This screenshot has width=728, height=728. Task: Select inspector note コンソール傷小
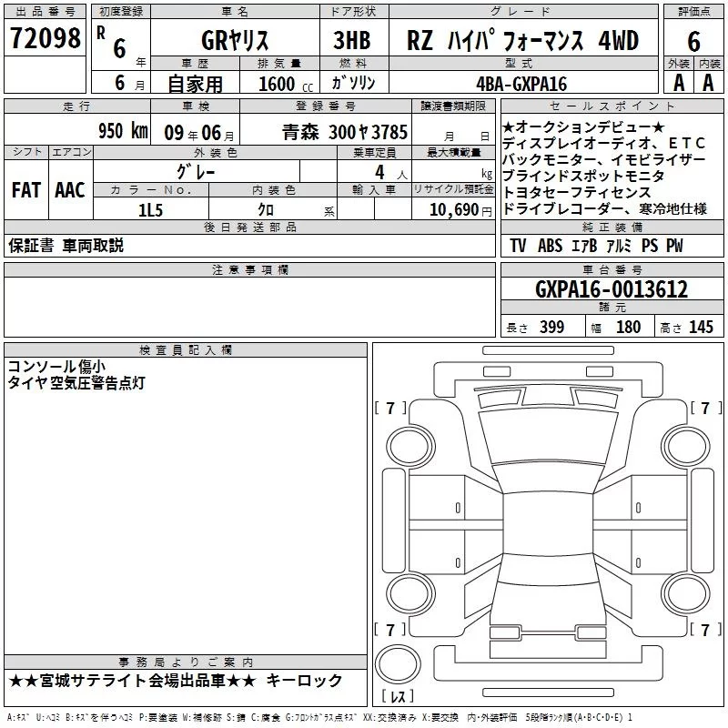(x=56, y=367)
